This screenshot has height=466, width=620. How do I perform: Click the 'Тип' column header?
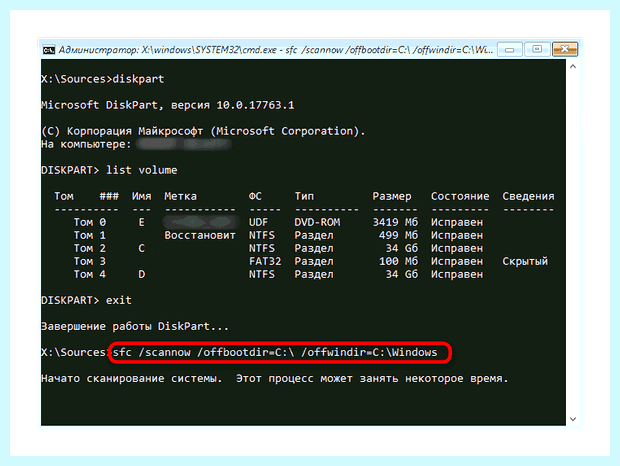pyautogui.click(x=304, y=196)
